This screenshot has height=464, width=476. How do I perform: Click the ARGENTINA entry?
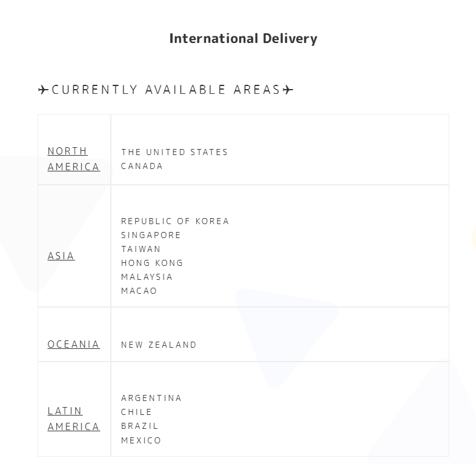(x=151, y=398)
